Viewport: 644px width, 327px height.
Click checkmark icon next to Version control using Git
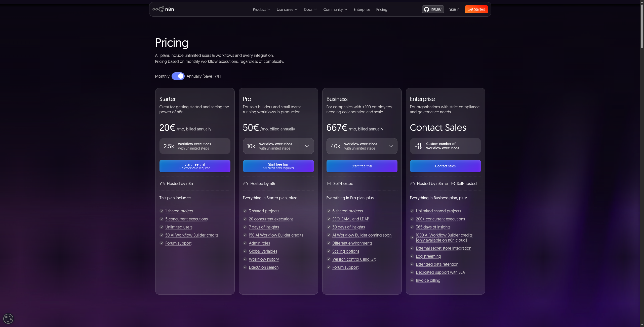tap(329, 259)
